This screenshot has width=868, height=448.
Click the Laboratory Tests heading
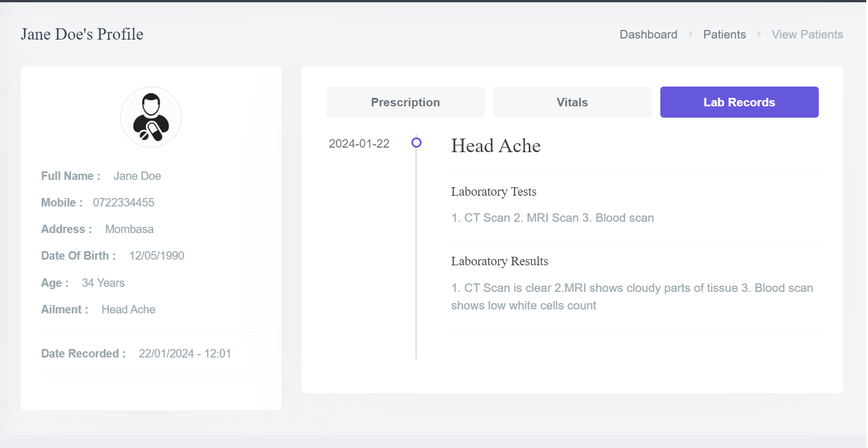493,192
